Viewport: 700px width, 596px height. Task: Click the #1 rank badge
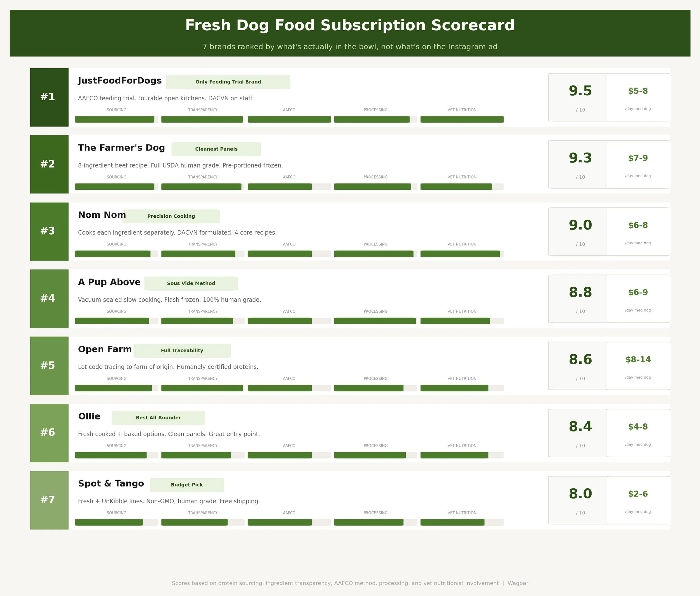(x=49, y=97)
